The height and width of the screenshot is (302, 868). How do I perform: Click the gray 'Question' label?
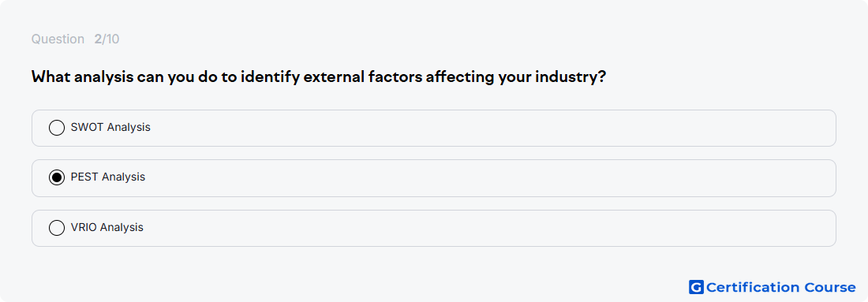point(58,39)
